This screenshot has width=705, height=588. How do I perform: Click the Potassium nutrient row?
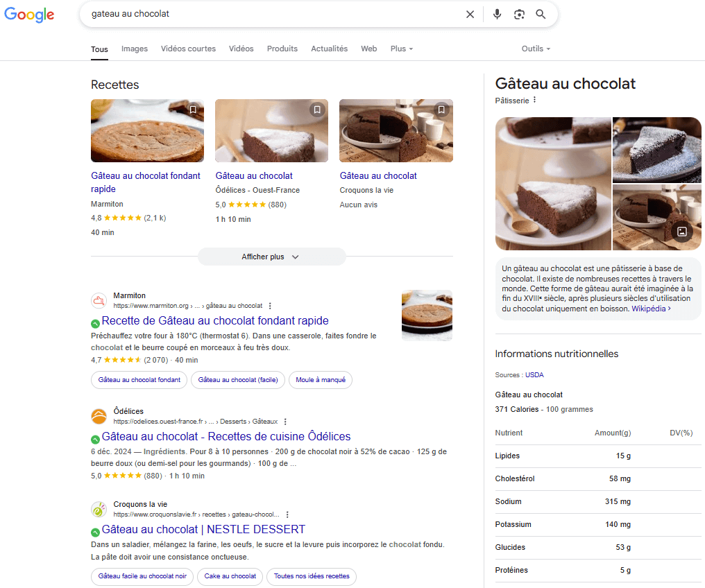(598, 525)
